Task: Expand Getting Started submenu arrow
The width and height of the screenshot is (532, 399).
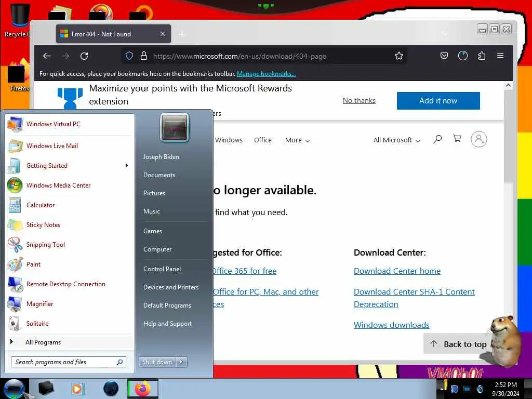Action: pyautogui.click(x=127, y=166)
